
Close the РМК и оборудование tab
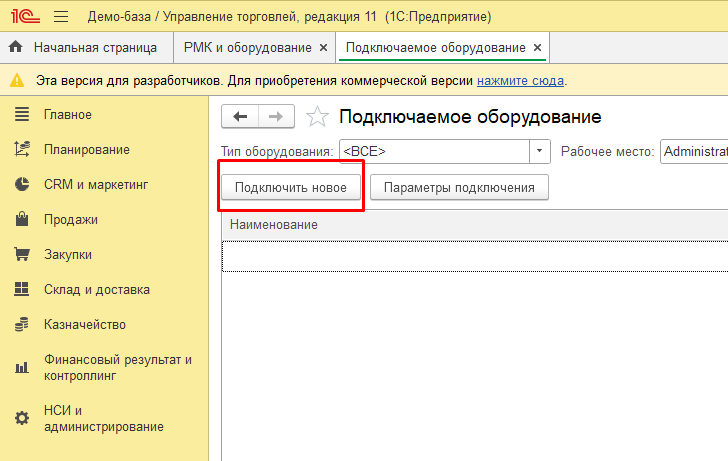(x=323, y=48)
